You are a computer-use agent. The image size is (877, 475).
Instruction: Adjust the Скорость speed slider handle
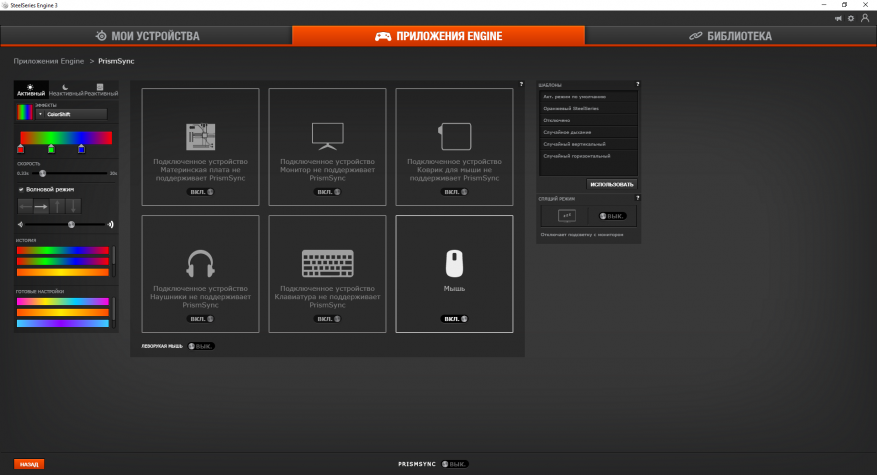(43, 173)
